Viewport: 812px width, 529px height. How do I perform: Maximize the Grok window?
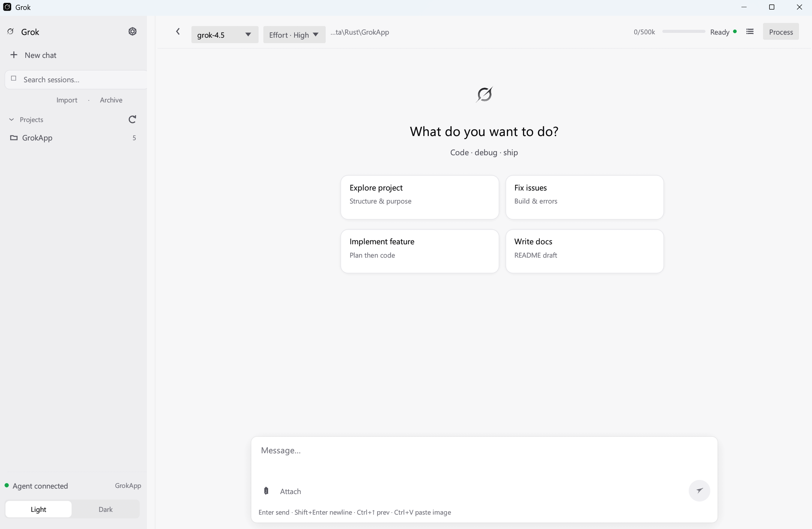click(772, 7)
